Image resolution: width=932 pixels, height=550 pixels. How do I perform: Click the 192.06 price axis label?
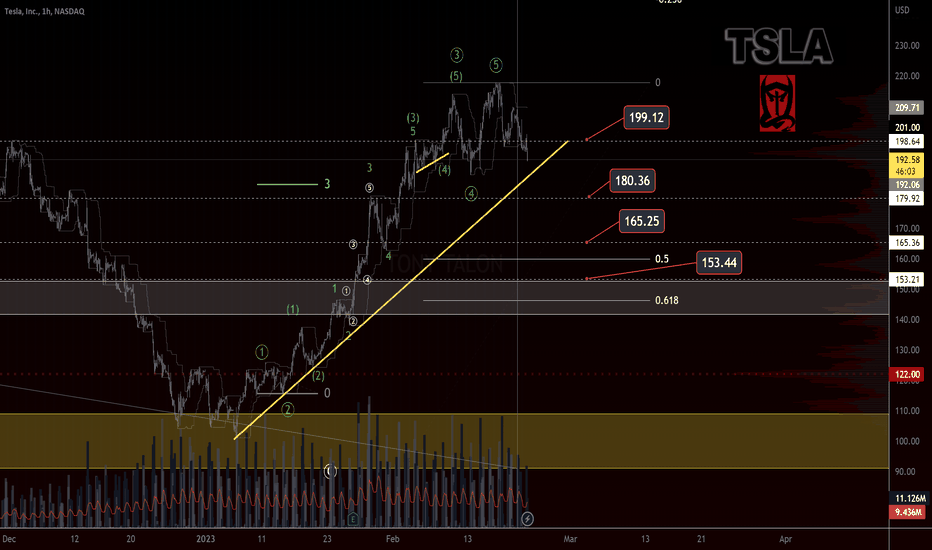pyautogui.click(x=907, y=185)
